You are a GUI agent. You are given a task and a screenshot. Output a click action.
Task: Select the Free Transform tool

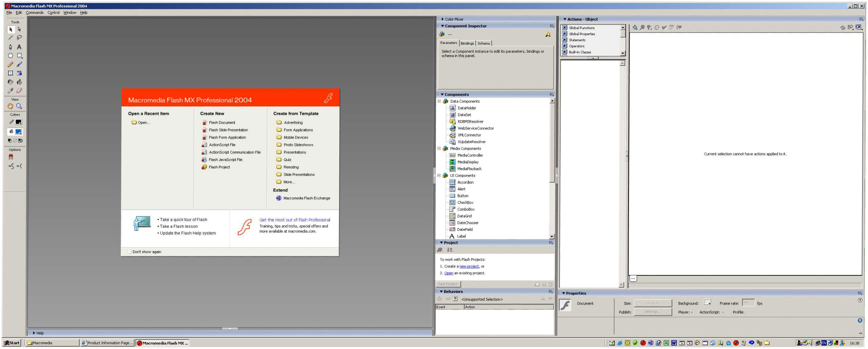click(11, 73)
